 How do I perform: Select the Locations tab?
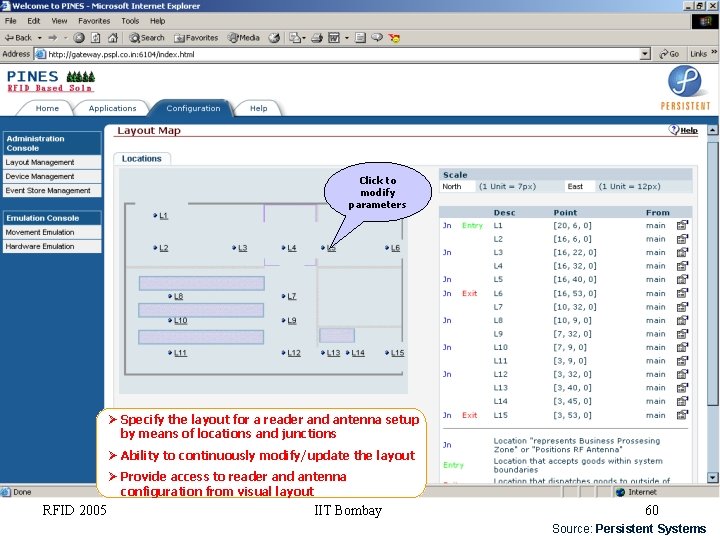tap(142, 159)
